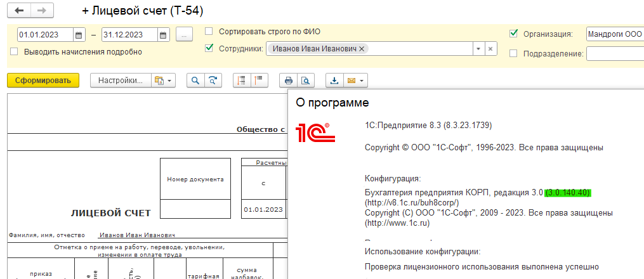Open link http://v8.1c.ru/buh8corp/

412,203
